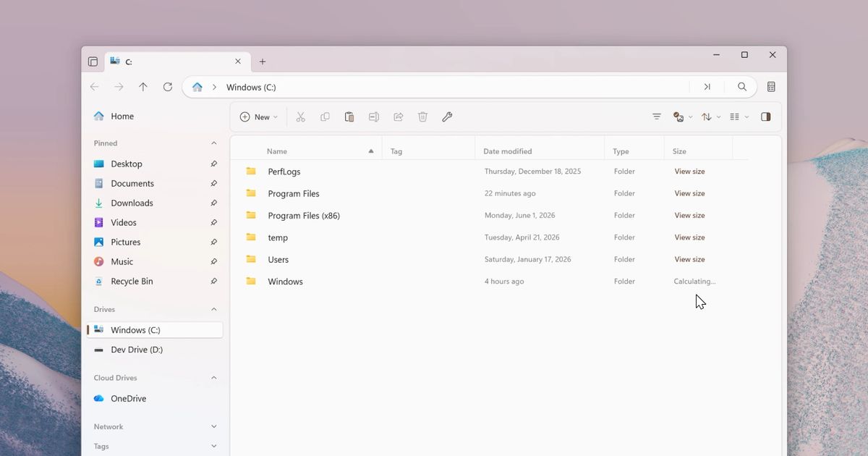Viewport: 868px width, 456px height.
Task: Close the C: tab
Action: pyautogui.click(x=238, y=62)
